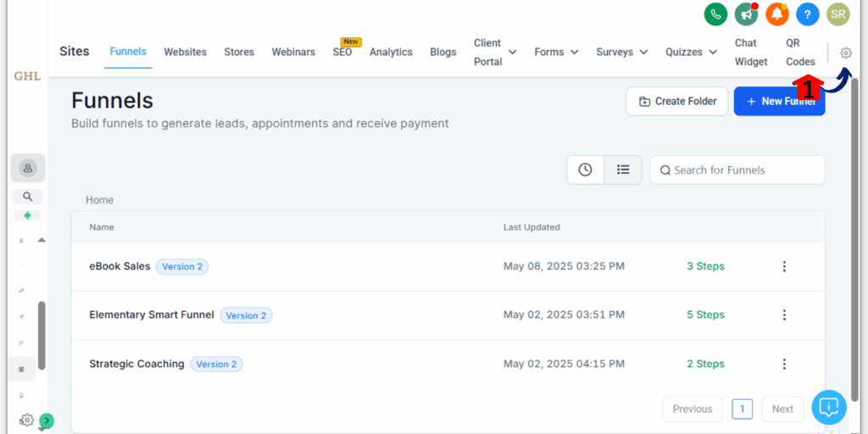The height and width of the screenshot is (434, 868).
Task: Open the QR Codes tab
Action: [x=800, y=52]
